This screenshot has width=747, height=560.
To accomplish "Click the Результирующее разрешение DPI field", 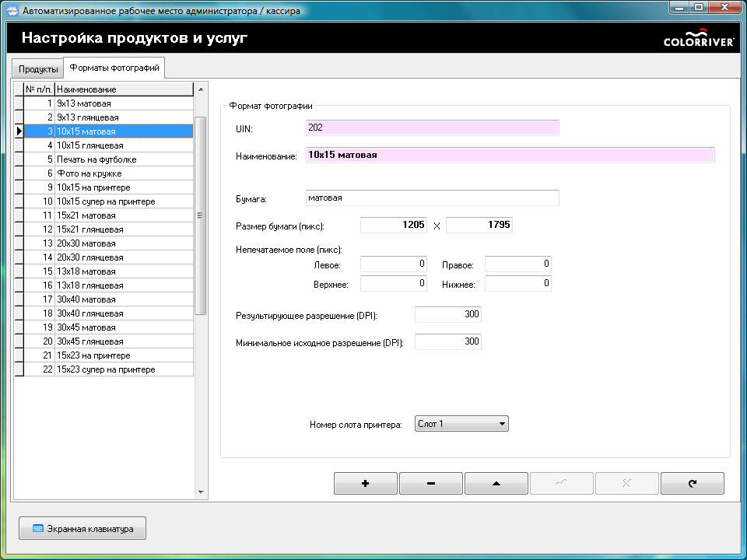I will 448,314.
